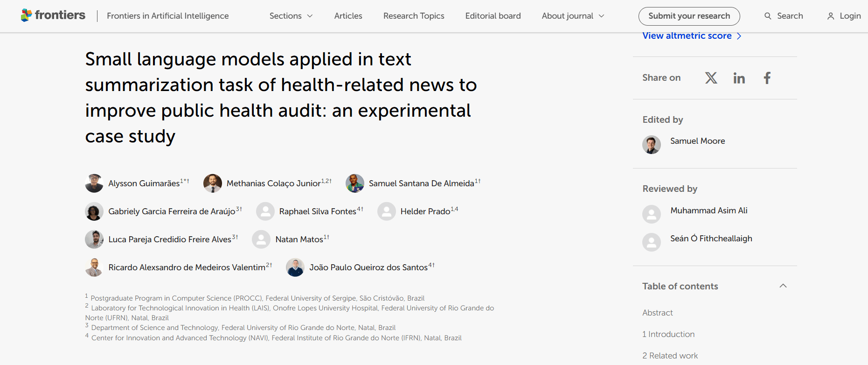868x365 pixels.
Task: Go to the Articles page
Action: point(348,16)
